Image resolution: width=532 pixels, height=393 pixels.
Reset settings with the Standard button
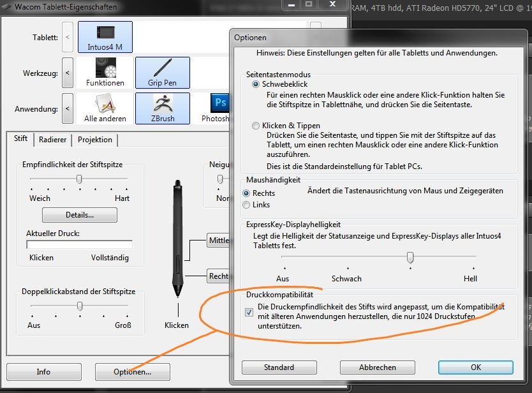pyautogui.click(x=279, y=367)
